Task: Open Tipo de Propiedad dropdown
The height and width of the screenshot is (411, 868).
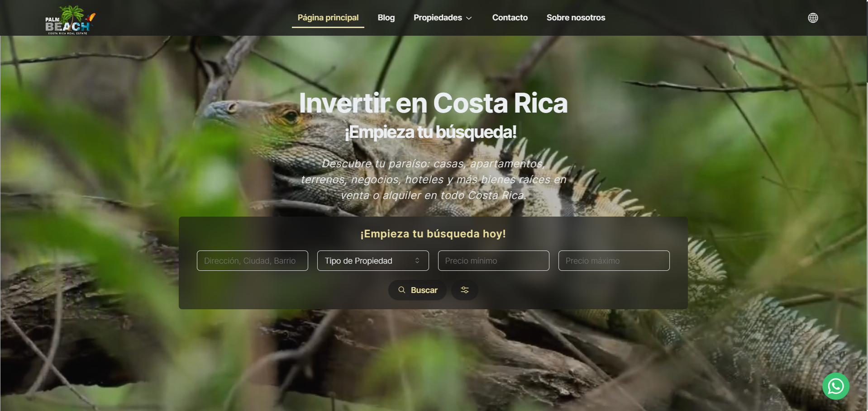Action: point(373,261)
